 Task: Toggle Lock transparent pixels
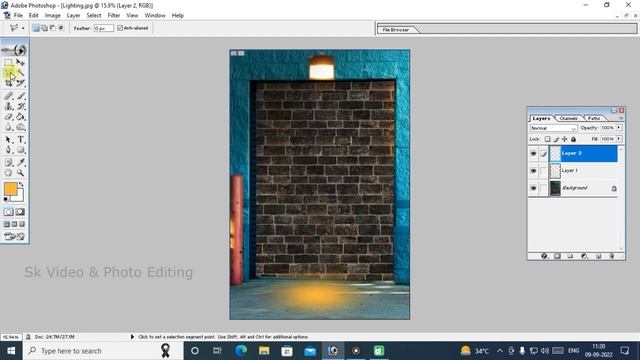click(x=547, y=139)
